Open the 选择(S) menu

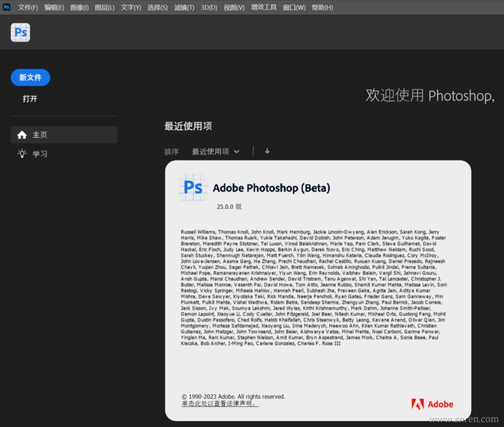tap(157, 8)
